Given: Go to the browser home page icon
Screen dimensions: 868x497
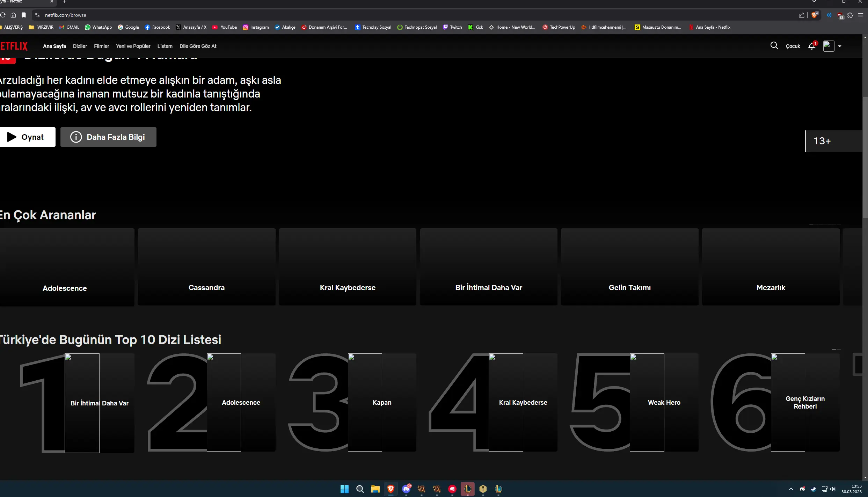Looking at the screenshot, I should point(13,15).
